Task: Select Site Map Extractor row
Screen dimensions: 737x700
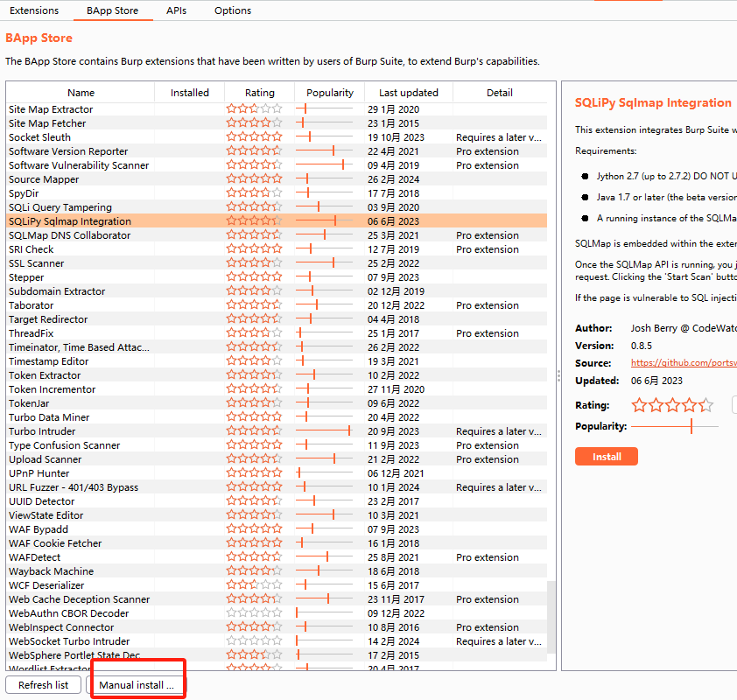Action: click(x=277, y=109)
